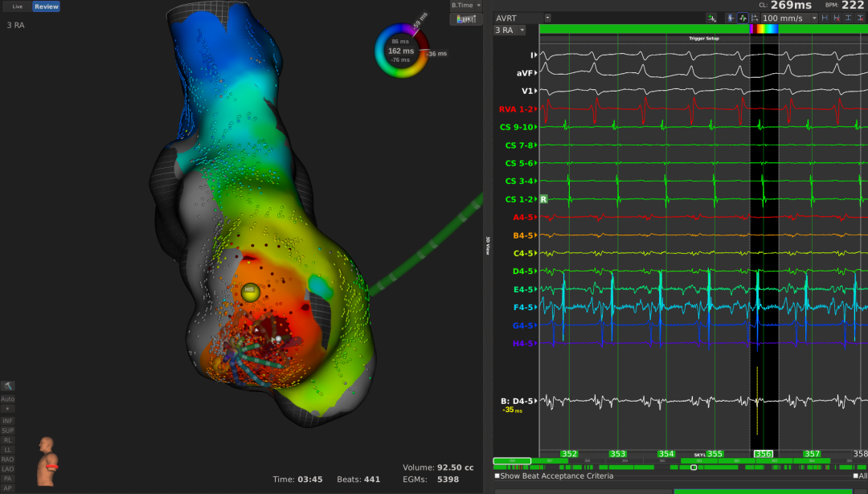The width and height of the screenshot is (868, 494).
Task: Click the patient torso orientation figure
Action: click(x=48, y=461)
